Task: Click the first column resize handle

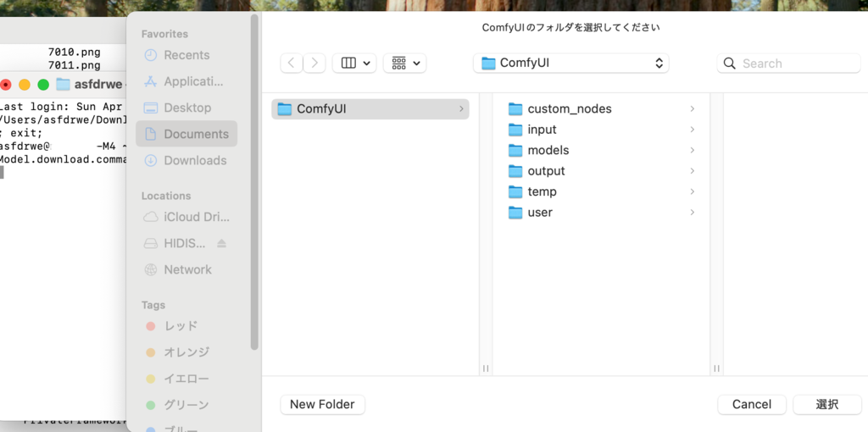Action: (x=486, y=368)
